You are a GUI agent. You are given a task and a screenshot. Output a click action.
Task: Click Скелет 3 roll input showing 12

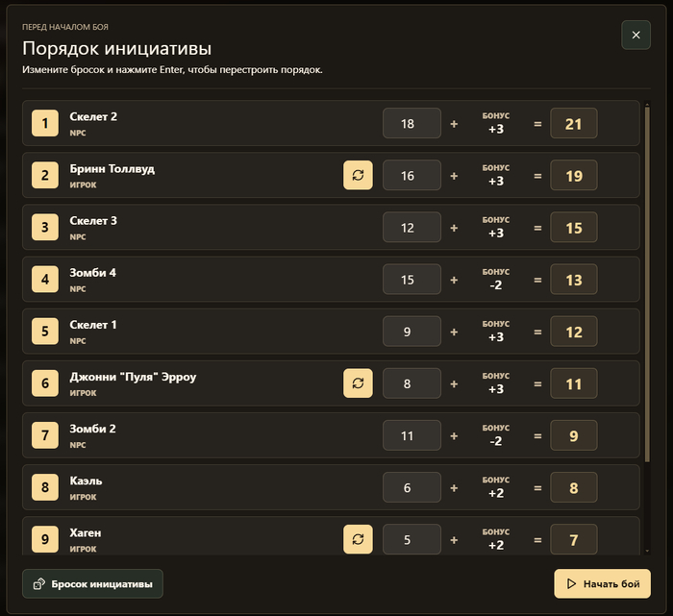tap(411, 228)
